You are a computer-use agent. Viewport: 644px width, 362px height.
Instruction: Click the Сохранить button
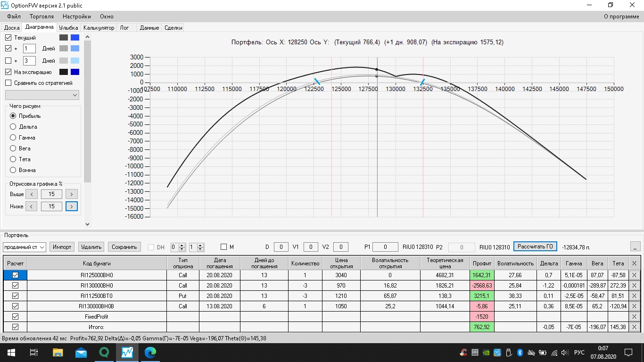(x=124, y=247)
